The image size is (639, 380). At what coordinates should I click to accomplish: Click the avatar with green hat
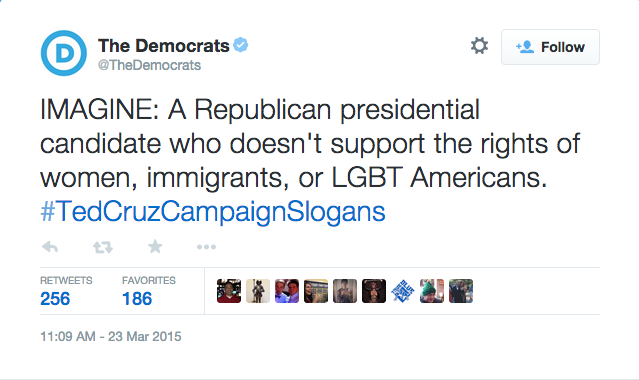[x=432, y=291]
